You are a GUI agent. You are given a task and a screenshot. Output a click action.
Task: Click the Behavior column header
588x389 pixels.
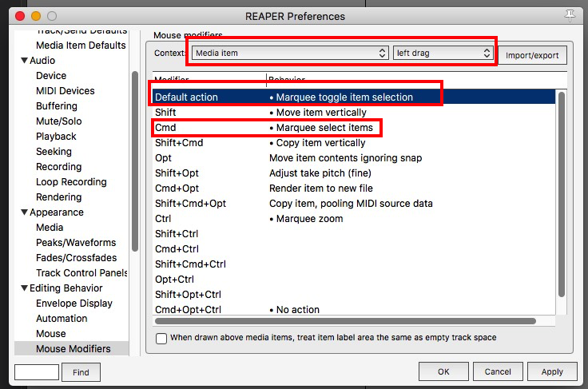coord(416,80)
